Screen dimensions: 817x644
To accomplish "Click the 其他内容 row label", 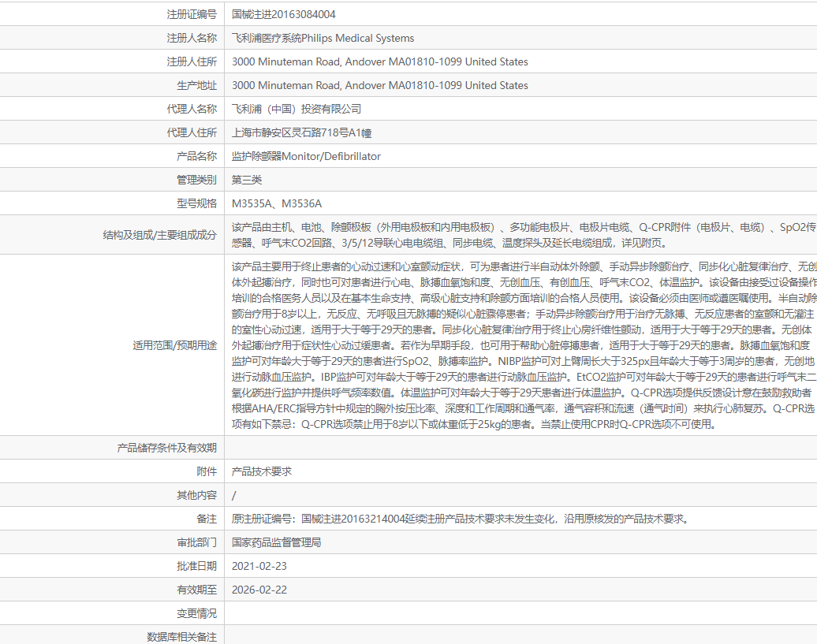I will pyautogui.click(x=197, y=495).
